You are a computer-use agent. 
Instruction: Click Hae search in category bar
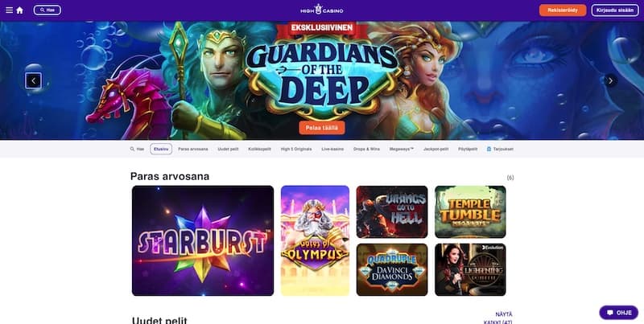point(137,150)
